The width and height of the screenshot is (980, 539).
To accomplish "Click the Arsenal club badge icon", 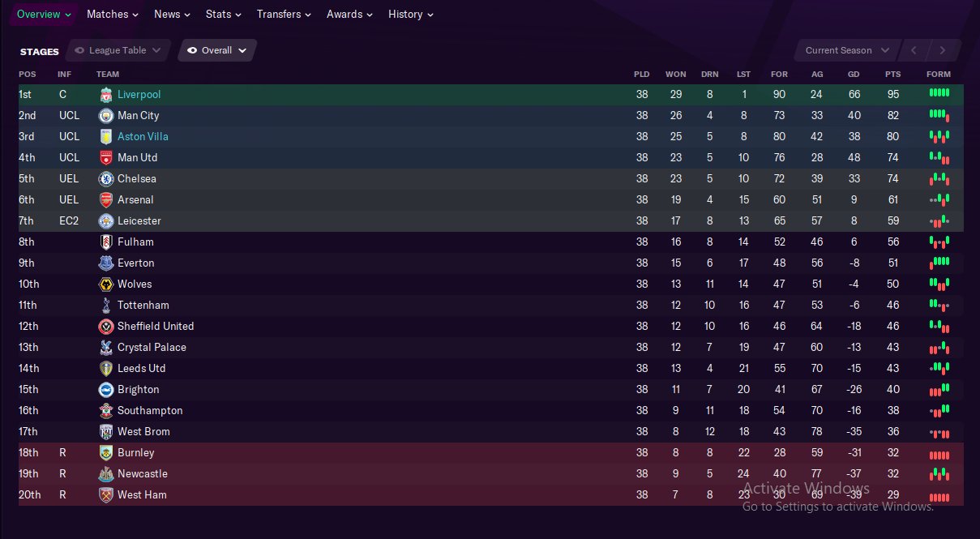I will pyautogui.click(x=105, y=200).
